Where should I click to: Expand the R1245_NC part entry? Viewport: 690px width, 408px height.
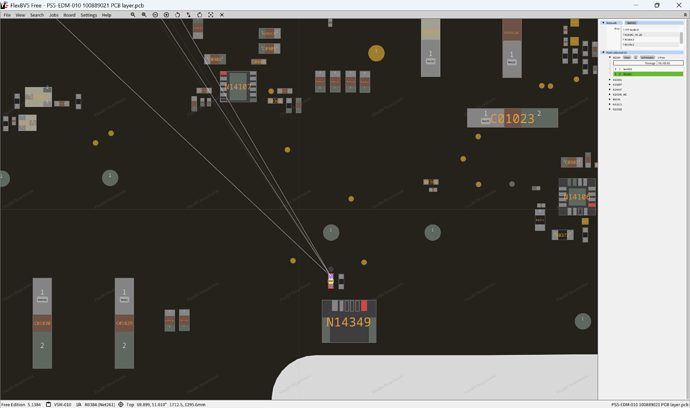pyautogui.click(x=609, y=94)
